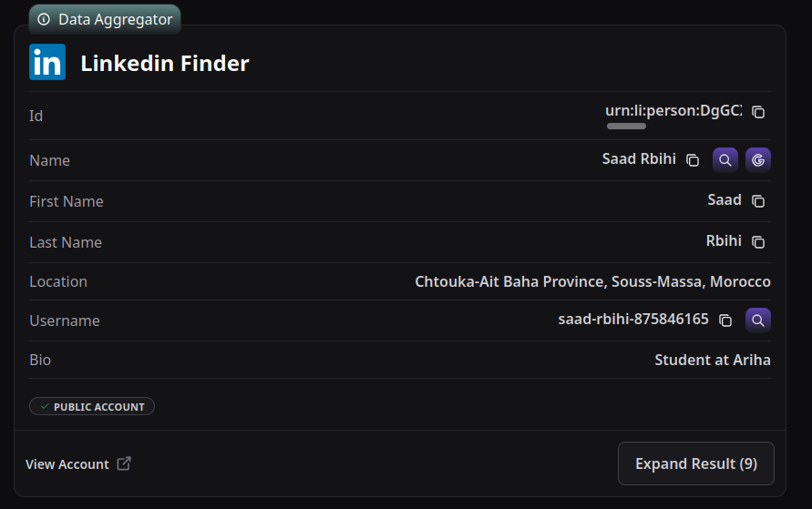Click the Linkedin Finder heading
Viewport: 812px width, 509px height.
(165, 63)
